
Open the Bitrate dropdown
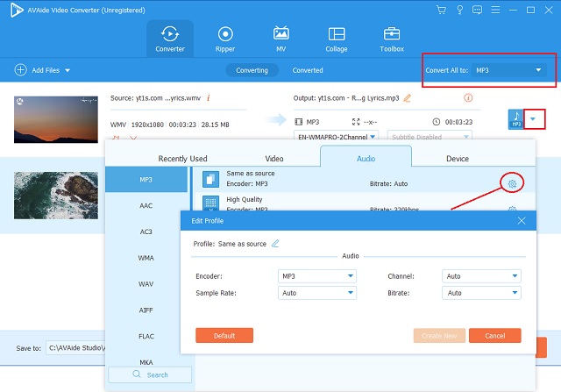(481, 293)
